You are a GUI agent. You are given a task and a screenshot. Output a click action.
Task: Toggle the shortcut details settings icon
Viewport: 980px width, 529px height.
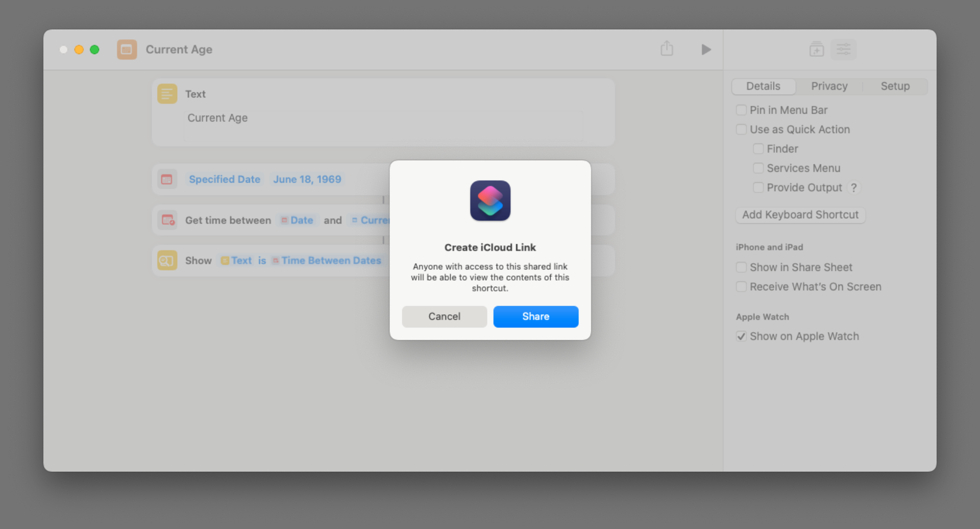tap(844, 49)
